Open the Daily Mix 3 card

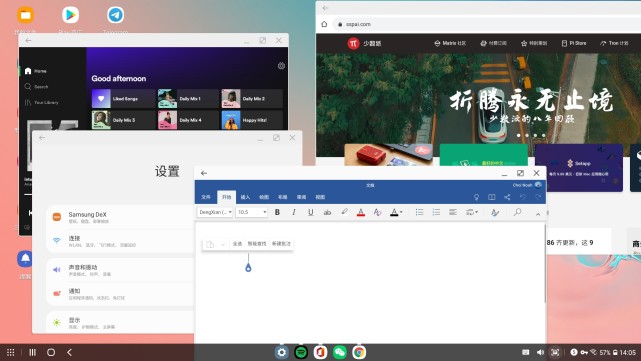tap(124, 120)
